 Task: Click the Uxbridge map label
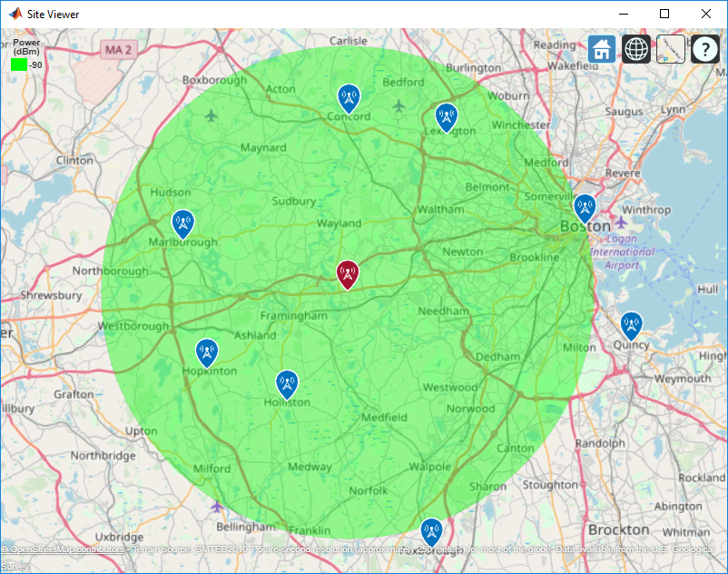click(119, 538)
